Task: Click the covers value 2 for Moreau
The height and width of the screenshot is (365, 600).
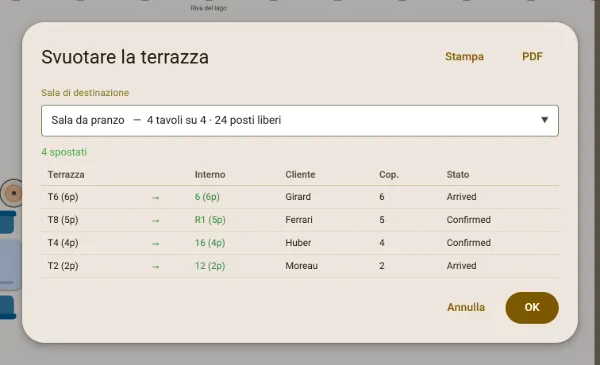Action: (382, 266)
